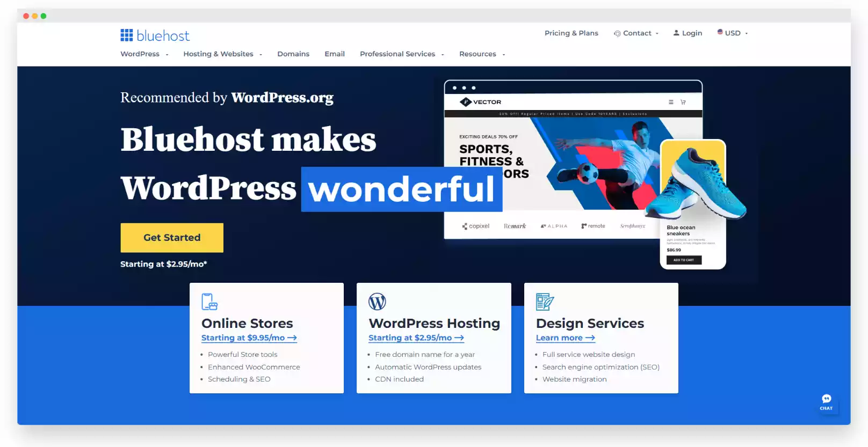Viewport: 868px width, 447px height.
Task: Click the green macOS window button
Action: coord(44,16)
